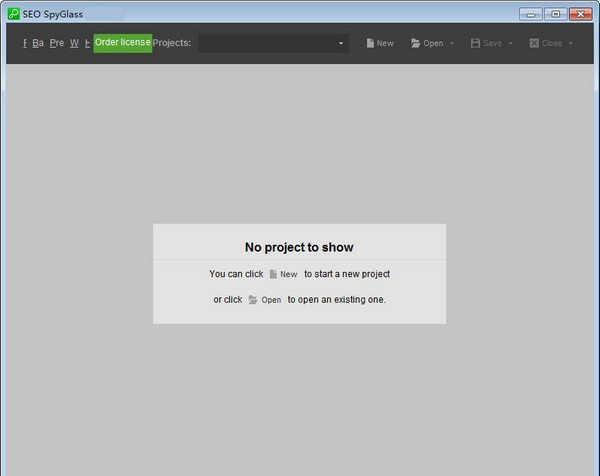
Task: Expand the Close button dropdown arrow
Action: pos(571,44)
